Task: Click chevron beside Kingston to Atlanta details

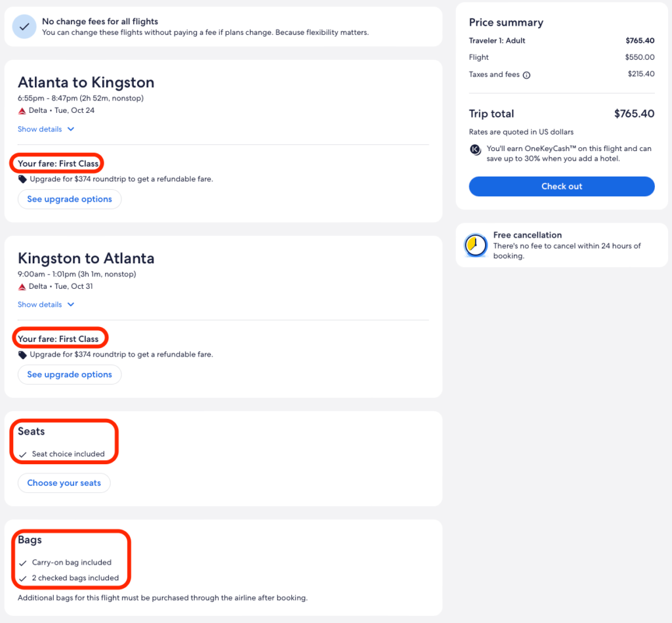Action: coord(71,305)
